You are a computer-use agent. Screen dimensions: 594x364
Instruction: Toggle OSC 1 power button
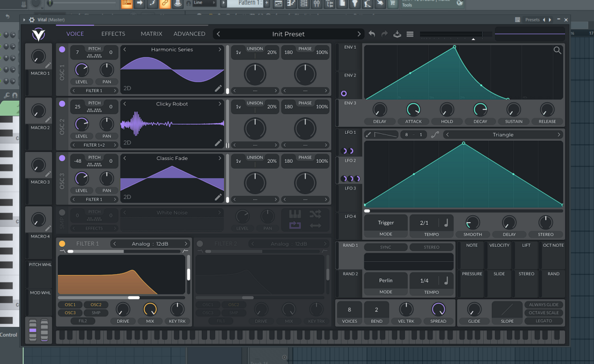click(62, 49)
